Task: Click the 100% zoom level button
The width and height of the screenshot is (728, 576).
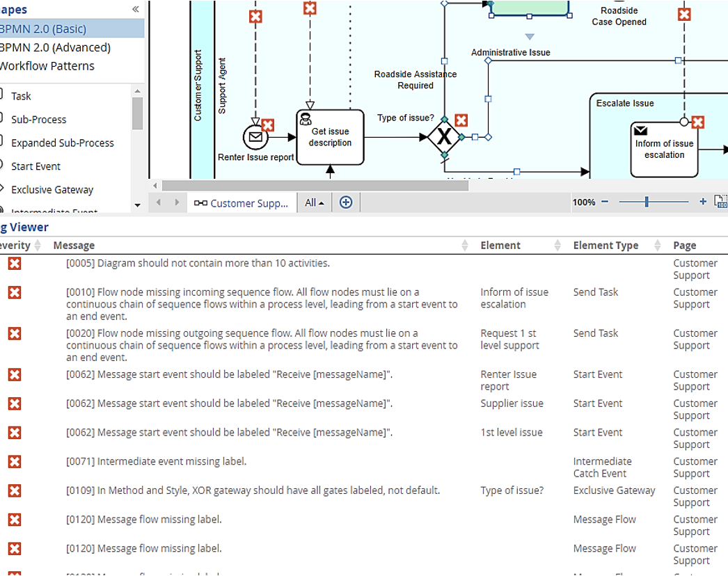Action: [583, 202]
